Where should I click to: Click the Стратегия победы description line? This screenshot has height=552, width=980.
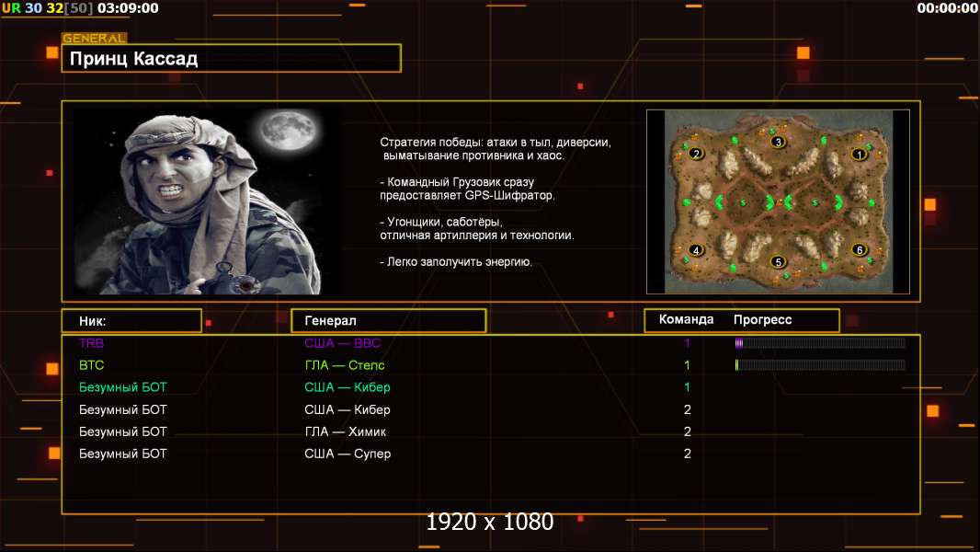tap(496, 149)
